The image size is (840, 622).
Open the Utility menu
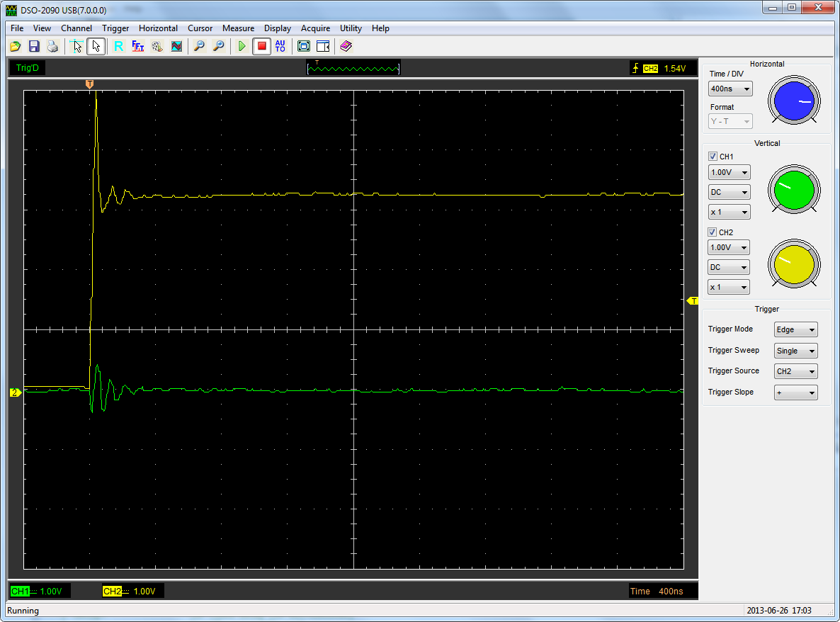click(x=351, y=28)
